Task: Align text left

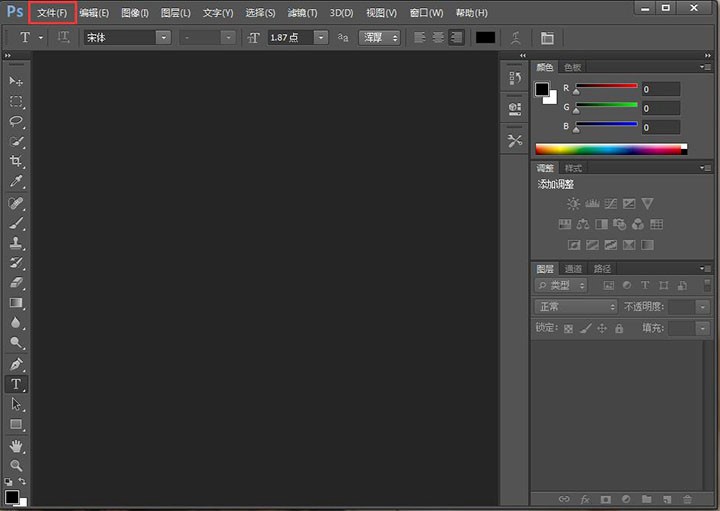Action: 420,38
